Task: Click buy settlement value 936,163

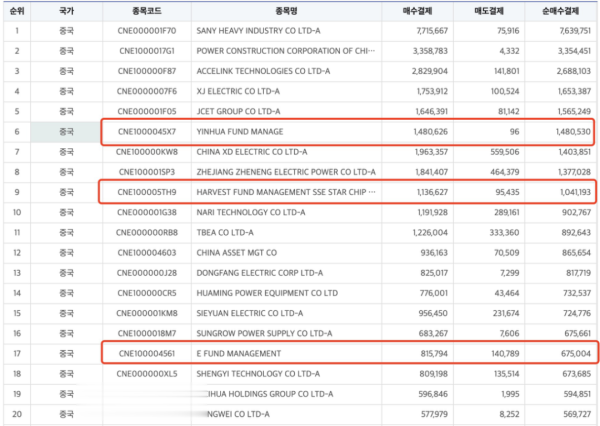Action: (434, 253)
